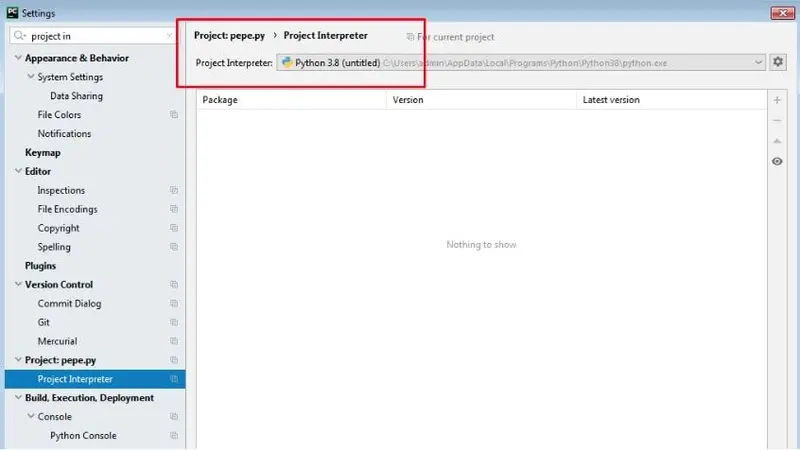Click project-level icon beside Mercurial
Screen dimensions: 800x450
[174, 341]
